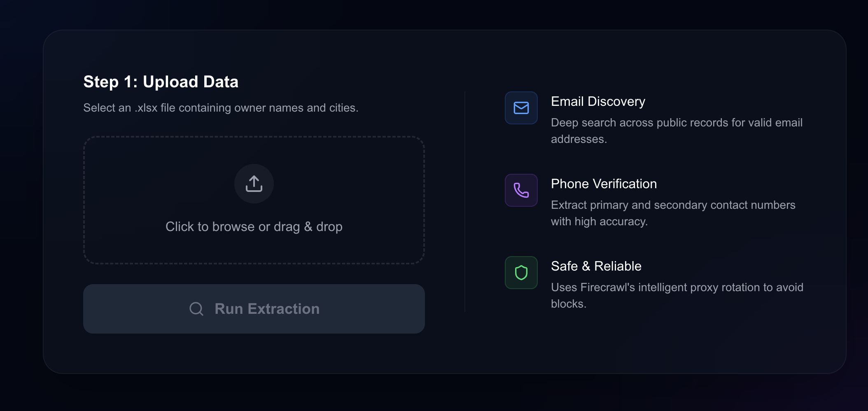This screenshot has height=411, width=868.
Task: Click the upload arrow icon
Action: (x=254, y=184)
